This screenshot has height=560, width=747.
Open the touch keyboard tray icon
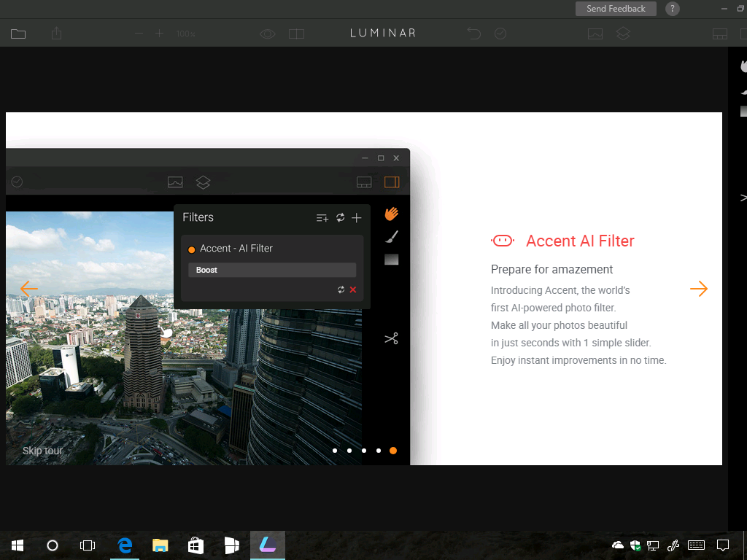tap(697, 545)
